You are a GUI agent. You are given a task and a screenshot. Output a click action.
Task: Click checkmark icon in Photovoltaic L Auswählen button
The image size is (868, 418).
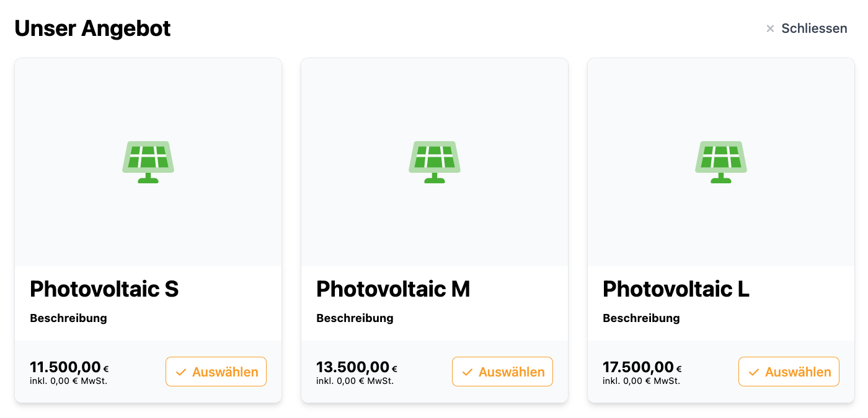[x=754, y=372]
